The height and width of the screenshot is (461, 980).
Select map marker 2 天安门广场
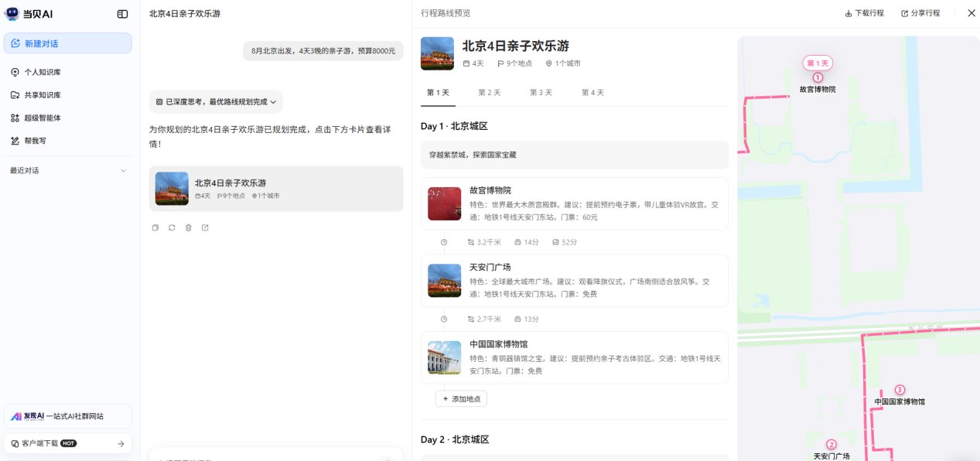coord(831,445)
